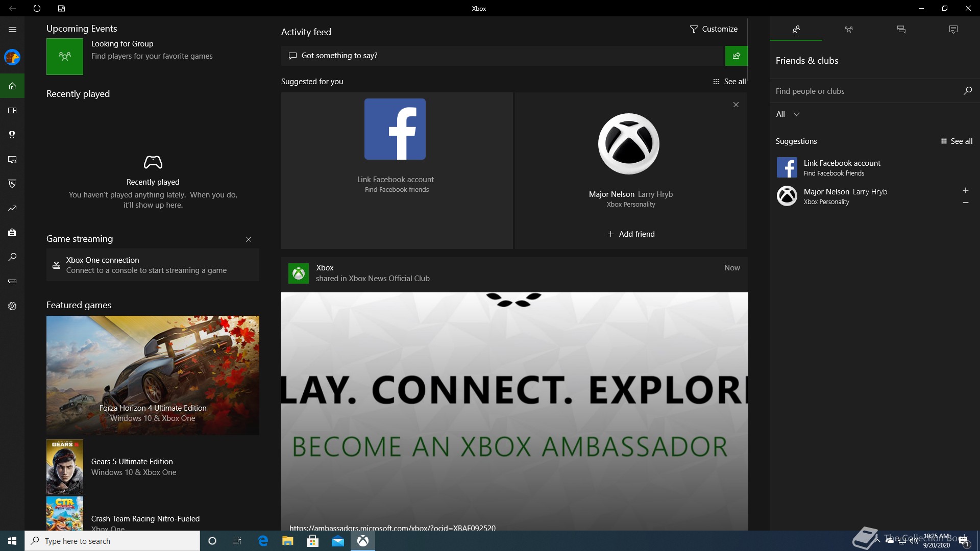Add Major Nelson with plus icon
This screenshot has height=551, width=980.
point(965,190)
